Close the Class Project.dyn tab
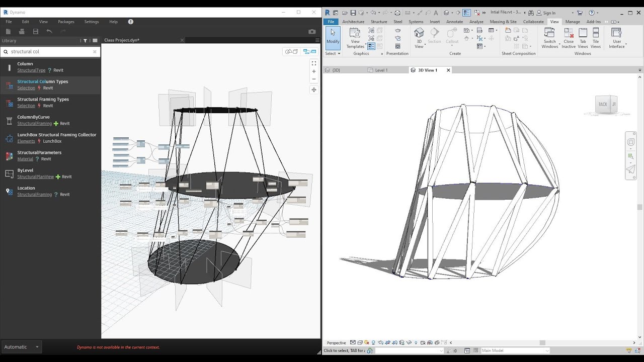The width and height of the screenshot is (644, 362). point(182,40)
